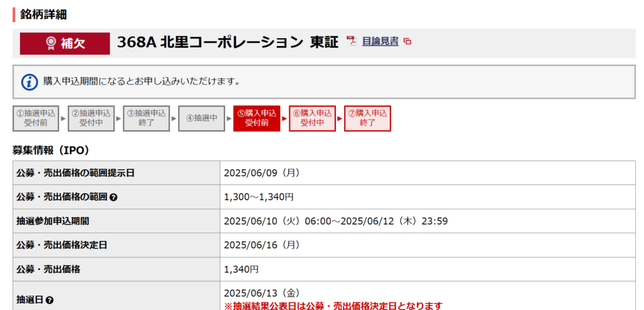Click the 補欠 medal badge
This screenshot has height=310, width=644.
[x=65, y=43]
